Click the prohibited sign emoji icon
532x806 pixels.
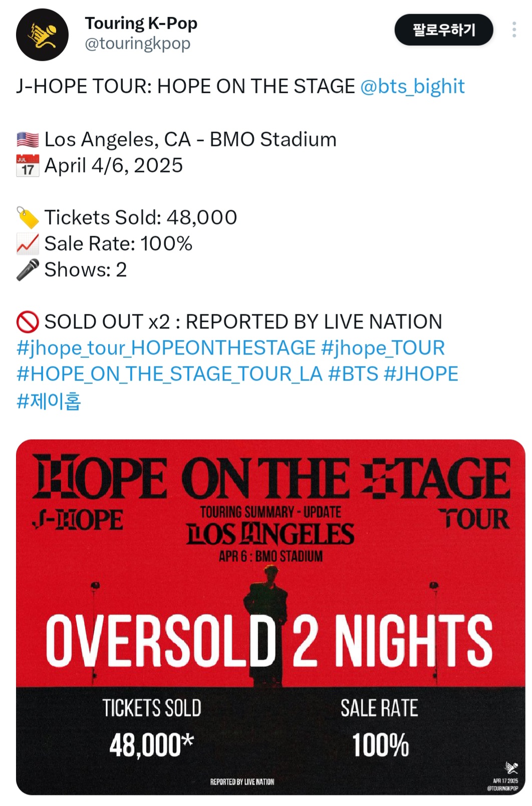point(28,322)
